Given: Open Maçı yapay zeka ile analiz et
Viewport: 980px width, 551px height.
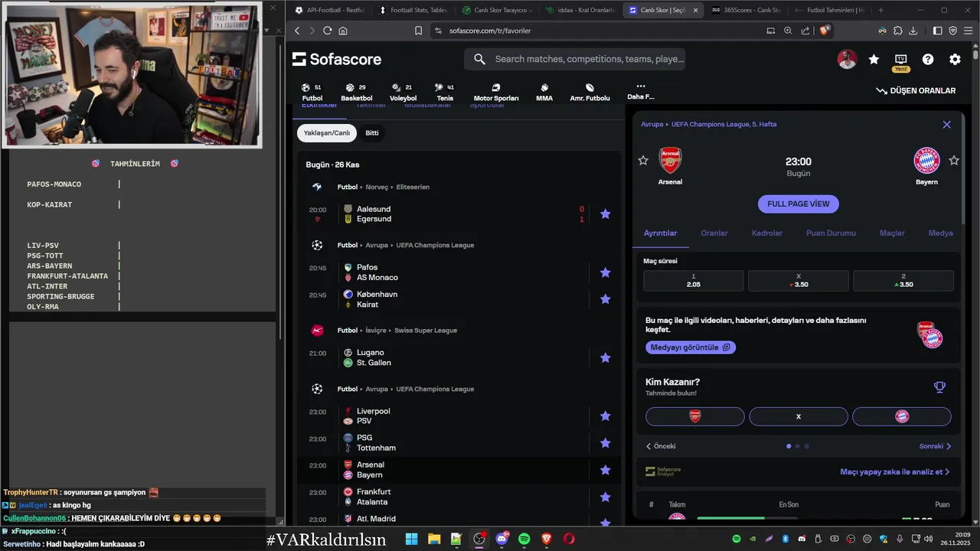Looking at the screenshot, I should pos(895,472).
